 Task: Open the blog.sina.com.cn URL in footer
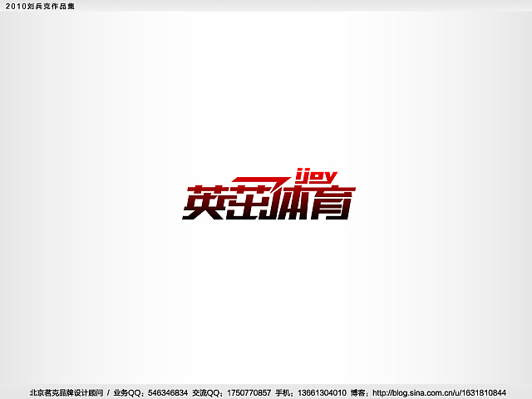[439, 393]
